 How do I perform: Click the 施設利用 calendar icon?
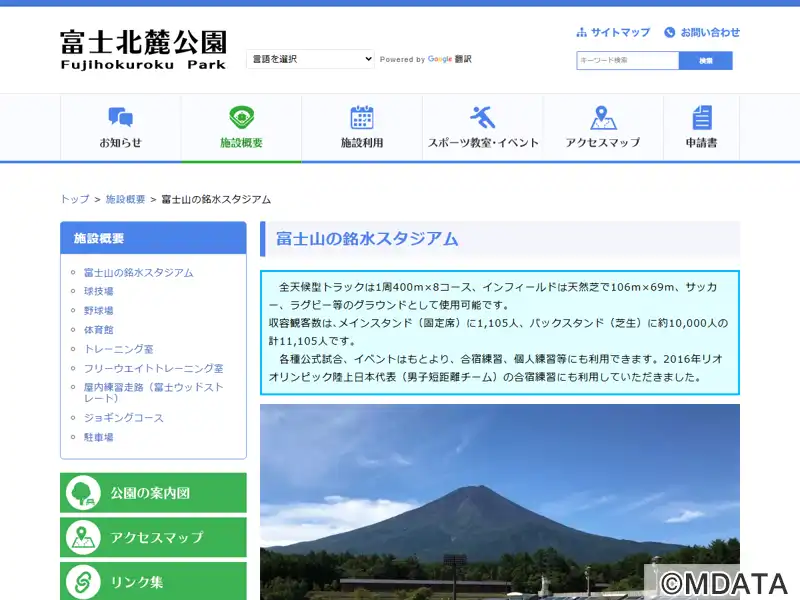point(362,118)
